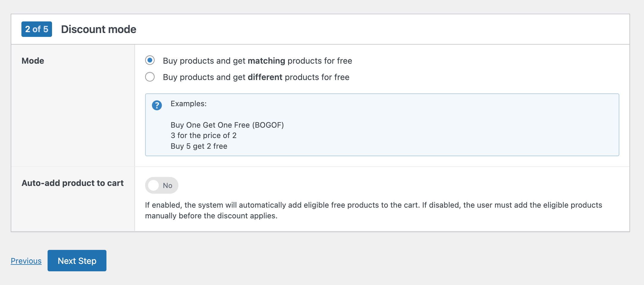Click the "No" text on the switch
The width and height of the screenshot is (644, 285).
(168, 186)
